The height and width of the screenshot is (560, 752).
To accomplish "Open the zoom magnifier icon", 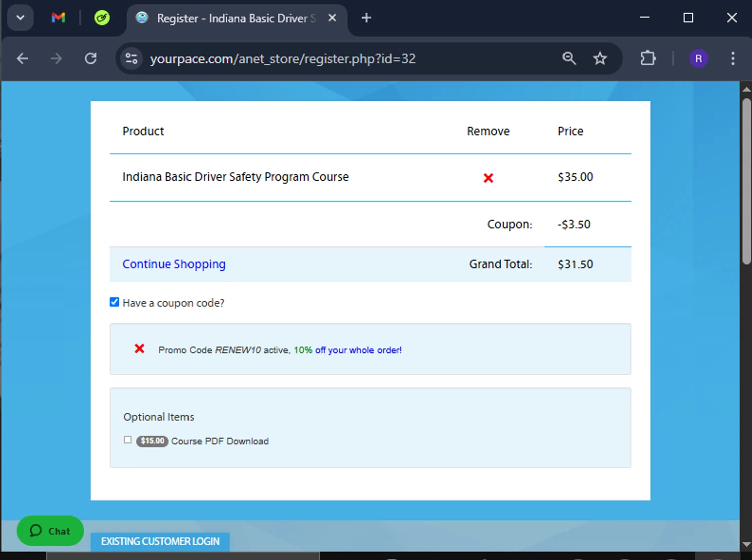I will tap(569, 59).
